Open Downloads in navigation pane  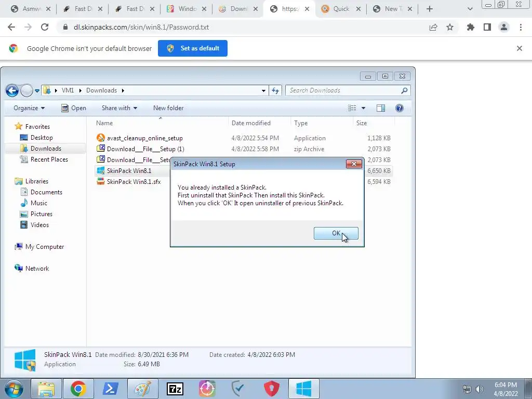[46, 148]
